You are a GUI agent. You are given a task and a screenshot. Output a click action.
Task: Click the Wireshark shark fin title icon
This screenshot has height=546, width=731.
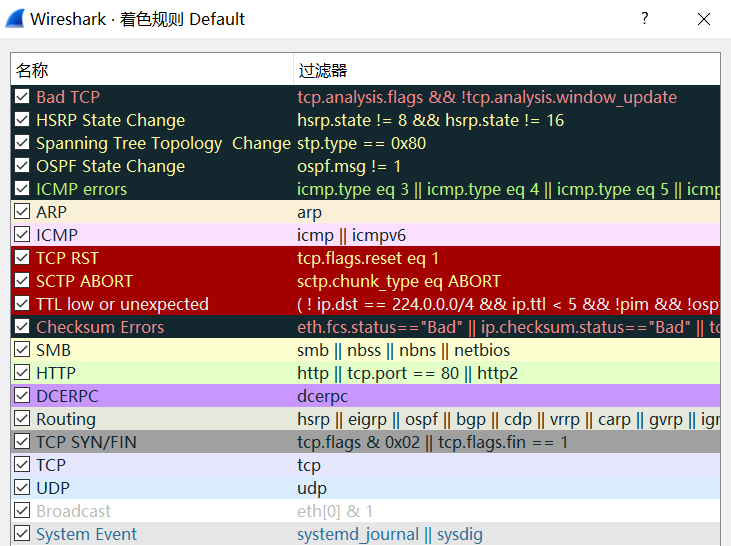point(15,19)
